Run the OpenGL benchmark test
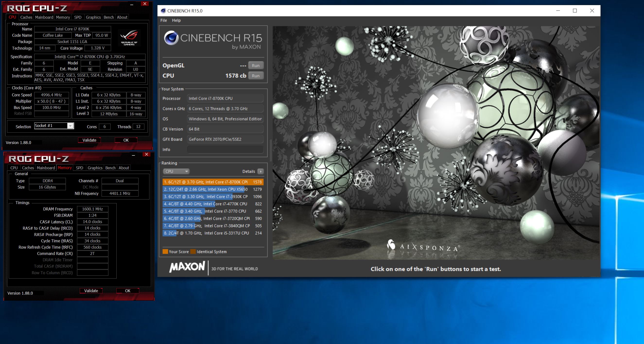 [256, 65]
